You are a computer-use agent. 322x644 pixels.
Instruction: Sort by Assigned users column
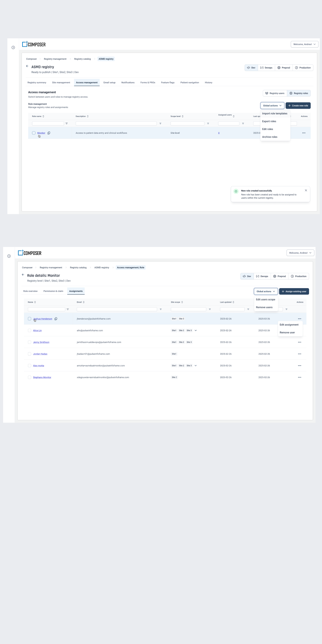point(234,116)
